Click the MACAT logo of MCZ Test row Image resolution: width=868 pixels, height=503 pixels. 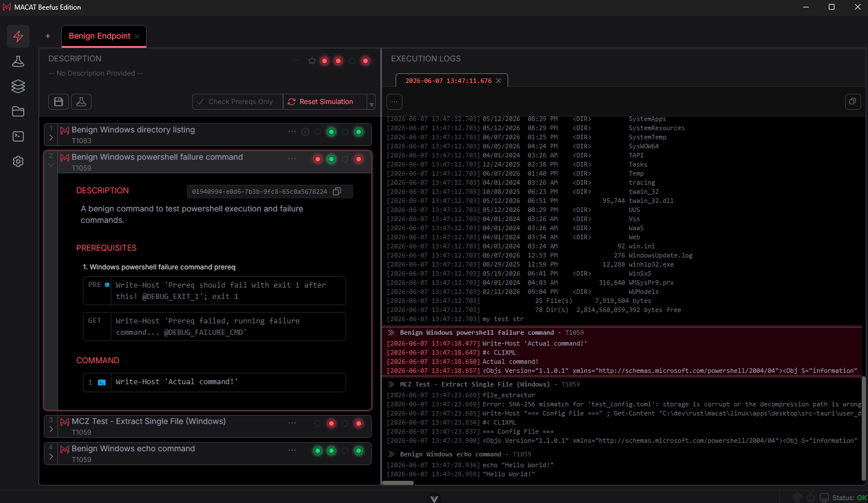[x=65, y=422]
